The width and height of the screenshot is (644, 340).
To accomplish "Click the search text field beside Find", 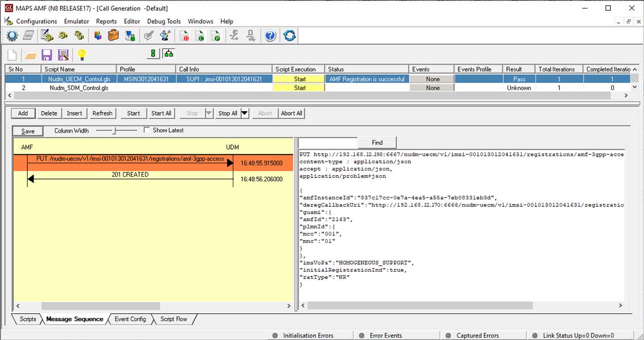I will tap(328, 142).
